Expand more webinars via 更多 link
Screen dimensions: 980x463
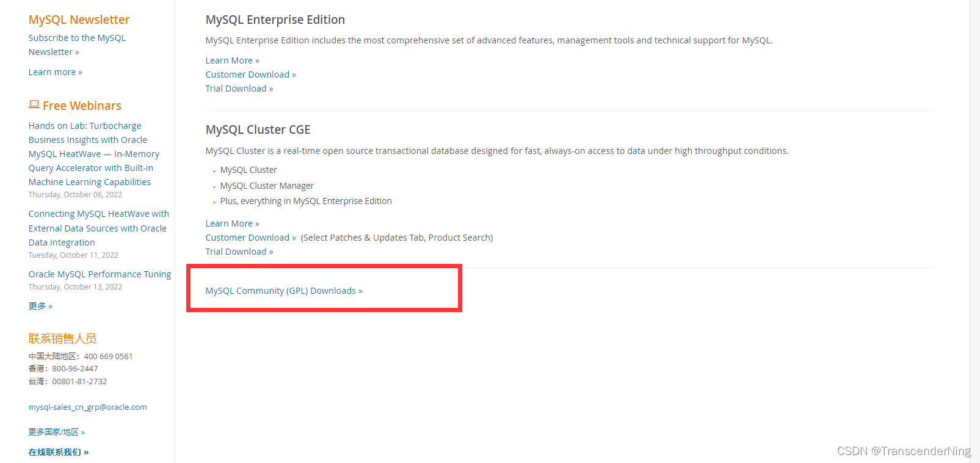pyautogui.click(x=39, y=305)
